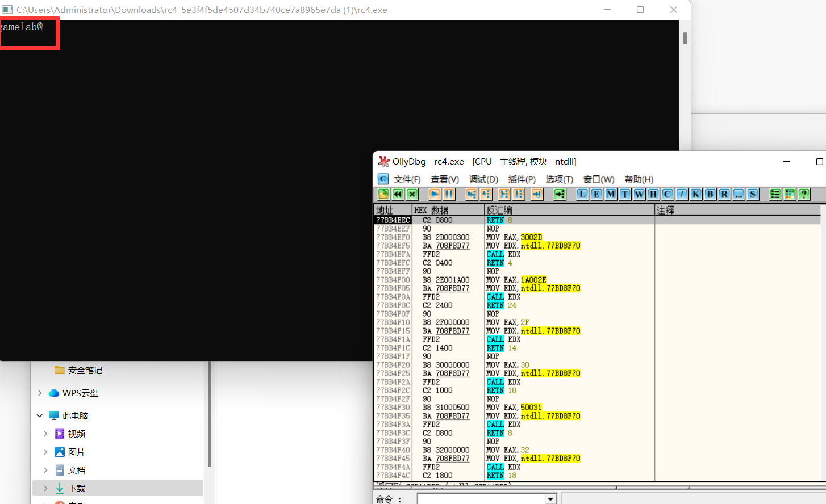Viewport: 826px width, 504px height.
Task: Select 图片 in navigation pane
Action: 70,452
